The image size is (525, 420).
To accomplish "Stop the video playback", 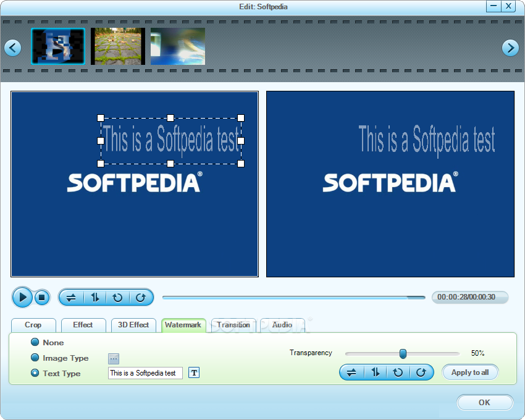I will pyautogui.click(x=42, y=298).
